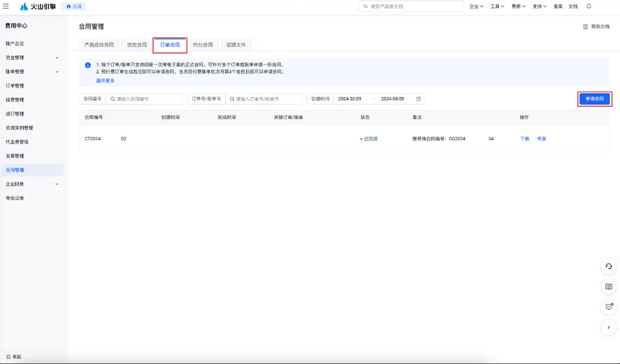Click the floating collapse arrow button
This screenshot has width=620, height=364.
click(x=609, y=327)
